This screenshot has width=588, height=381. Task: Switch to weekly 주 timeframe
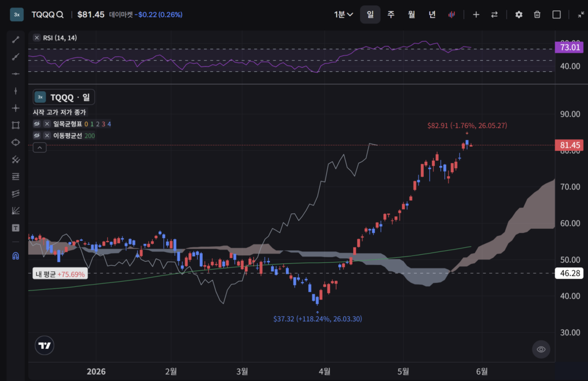tap(390, 14)
